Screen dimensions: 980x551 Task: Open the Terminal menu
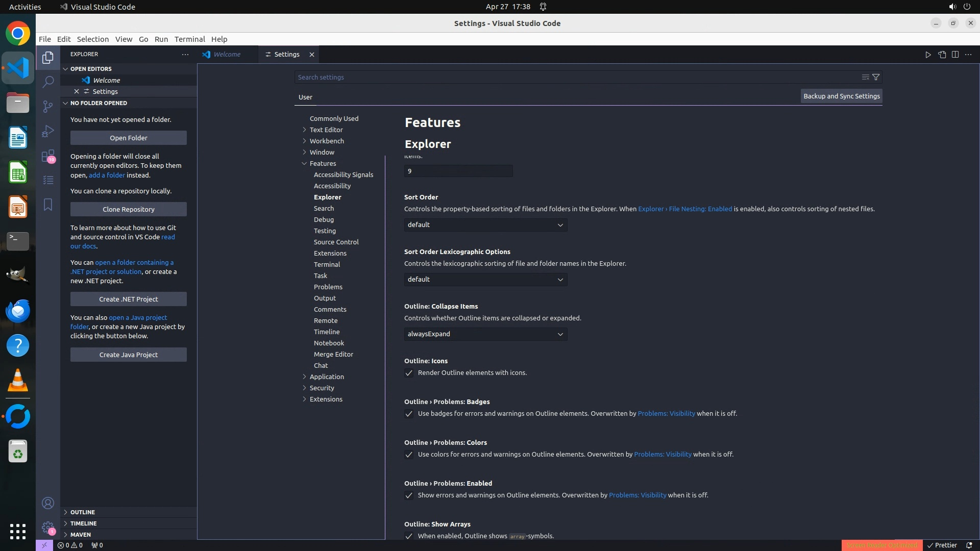[x=189, y=39]
